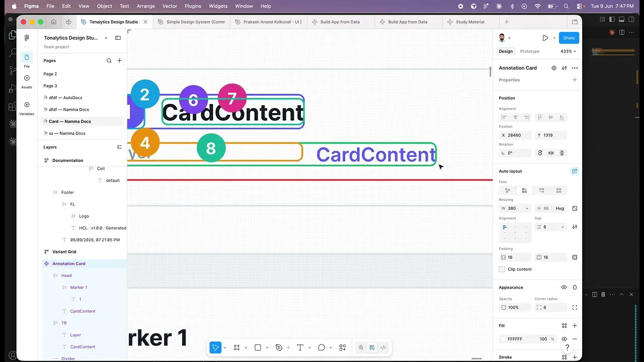Toggle the sidebar collapse icon
The height and width of the screenshot is (362, 644).
(118, 38)
